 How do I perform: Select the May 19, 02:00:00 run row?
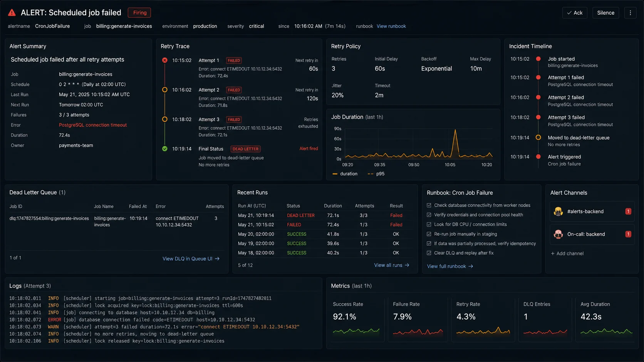click(x=324, y=244)
